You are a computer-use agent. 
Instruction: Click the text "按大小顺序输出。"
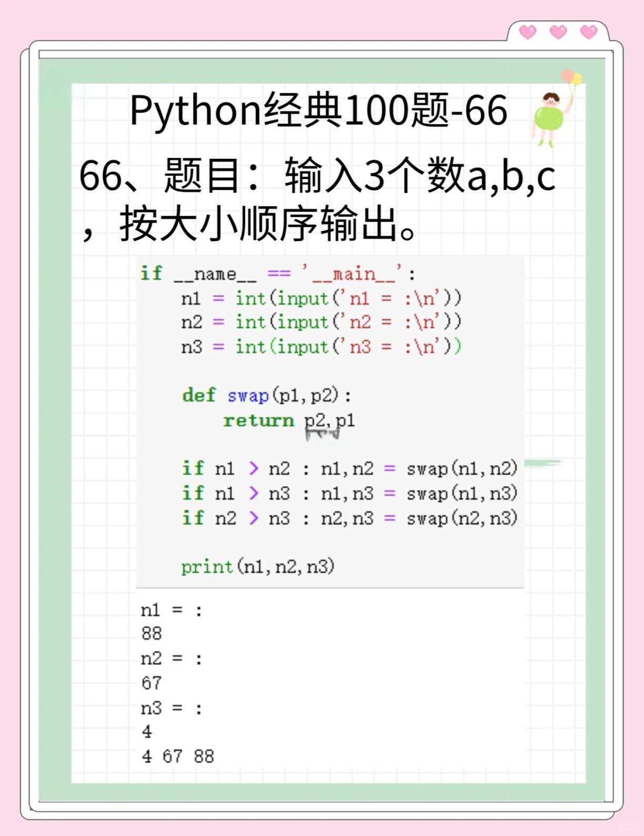pos(270,224)
